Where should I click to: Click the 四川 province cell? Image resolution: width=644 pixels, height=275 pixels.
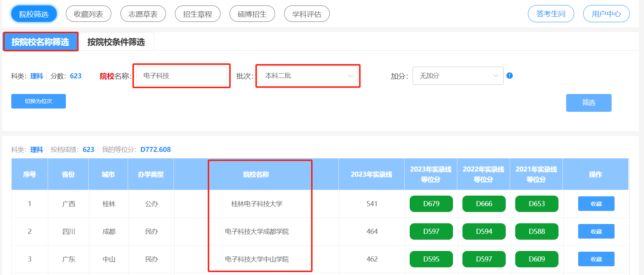[x=68, y=231]
